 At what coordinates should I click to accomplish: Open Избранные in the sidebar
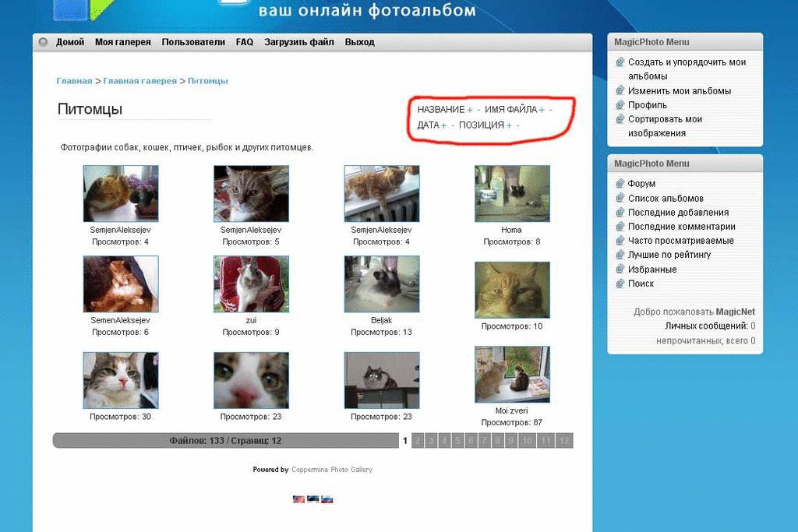point(652,270)
